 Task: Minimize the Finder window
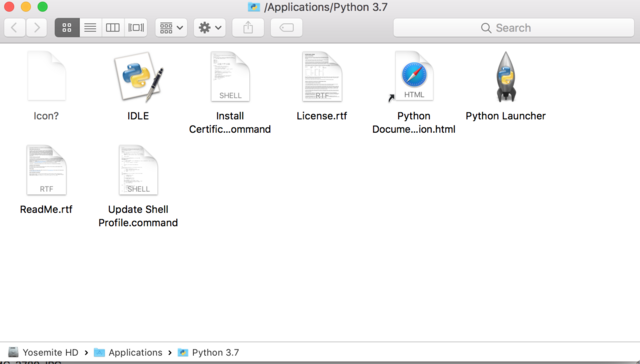coord(26,7)
